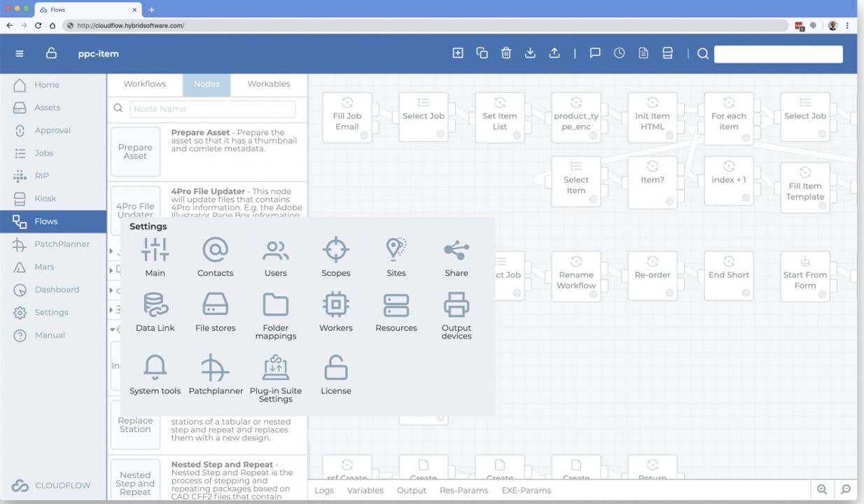
Task: Click the Node Name search field
Action: click(x=212, y=109)
